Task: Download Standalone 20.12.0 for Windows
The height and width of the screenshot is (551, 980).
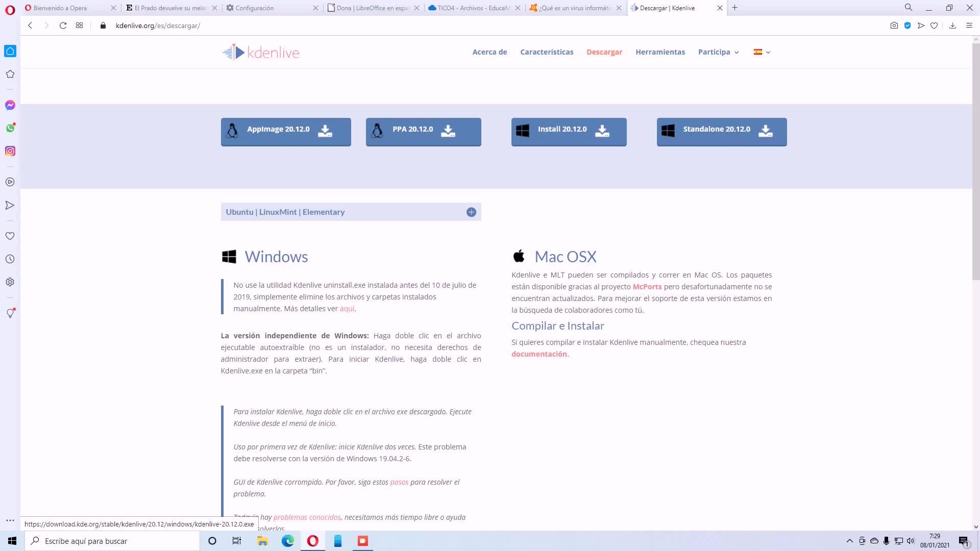Action: tap(721, 132)
